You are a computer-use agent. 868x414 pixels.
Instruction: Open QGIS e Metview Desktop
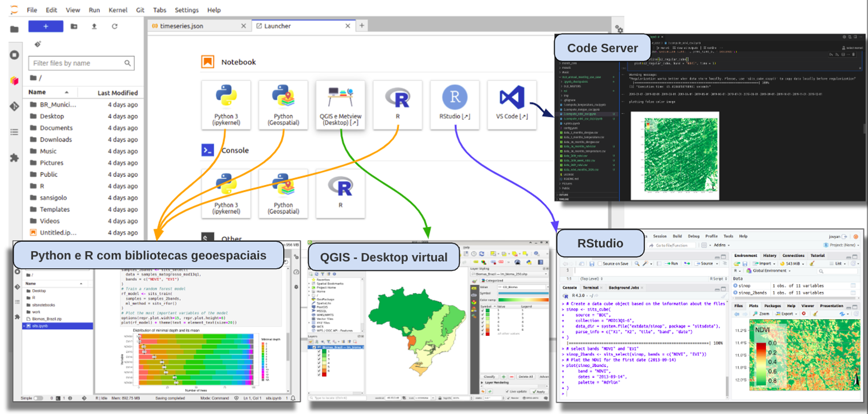(340, 104)
